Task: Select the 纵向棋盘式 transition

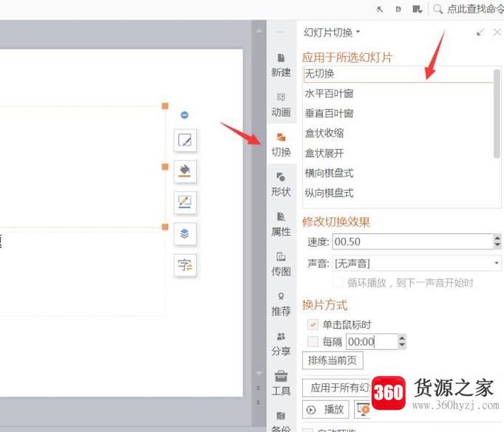Action: point(398,193)
